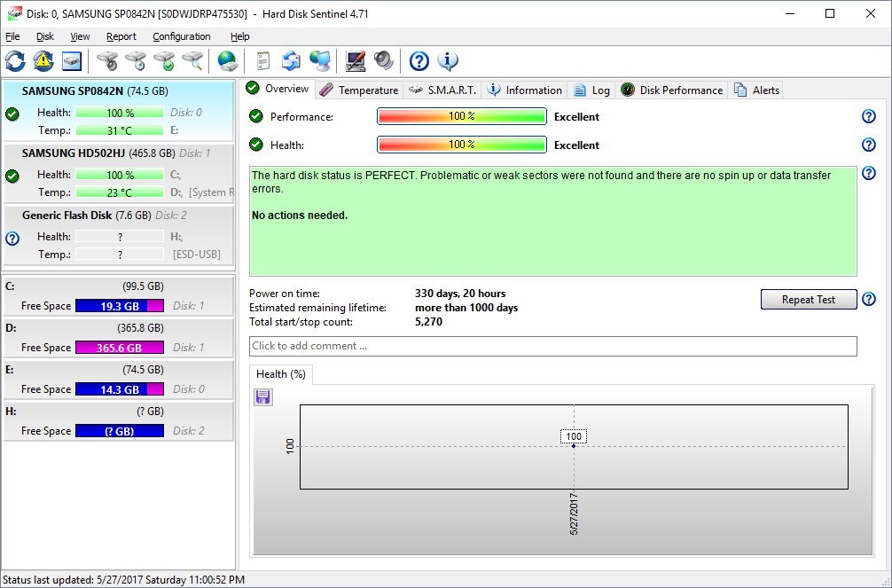Switch to the Alerts tab

[x=756, y=90]
